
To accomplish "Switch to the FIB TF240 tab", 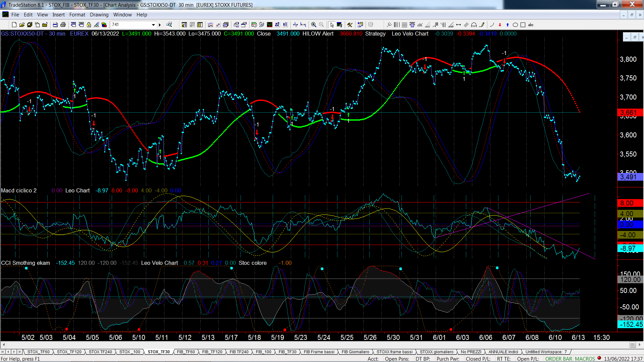I will (x=239, y=352).
